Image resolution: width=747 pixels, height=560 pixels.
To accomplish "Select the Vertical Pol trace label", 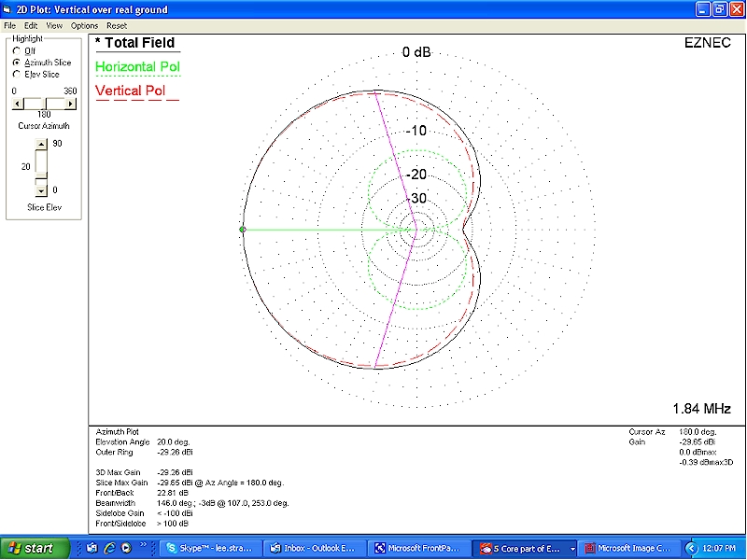I will [131, 91].
